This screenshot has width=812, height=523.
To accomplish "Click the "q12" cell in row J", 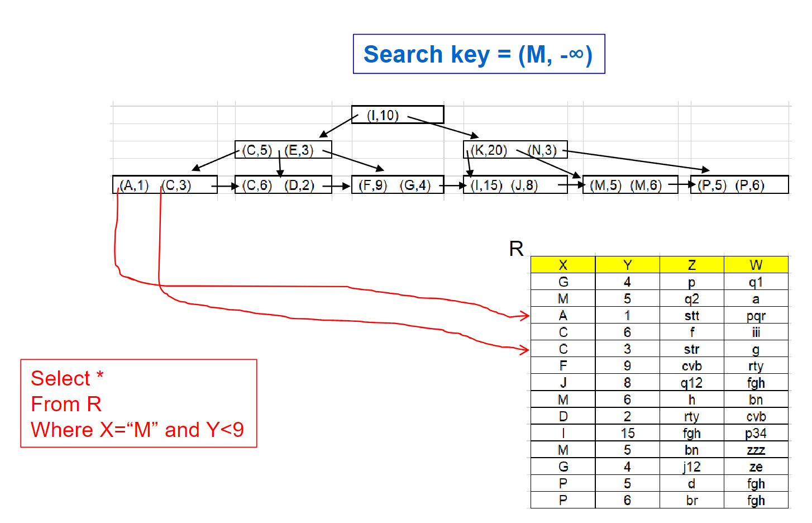I will coord(692,383).
